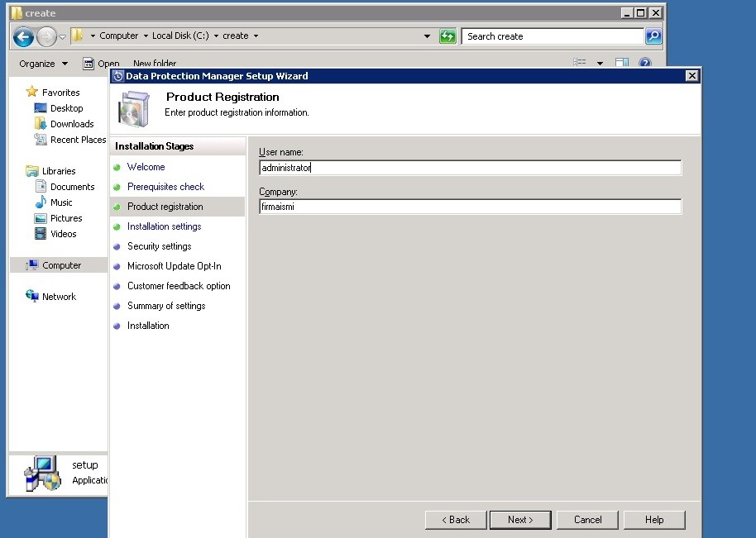Viewport: 756px width, 538px height.
Task: Expand dropdown after Computer breadcrumb
Action: 145,36
